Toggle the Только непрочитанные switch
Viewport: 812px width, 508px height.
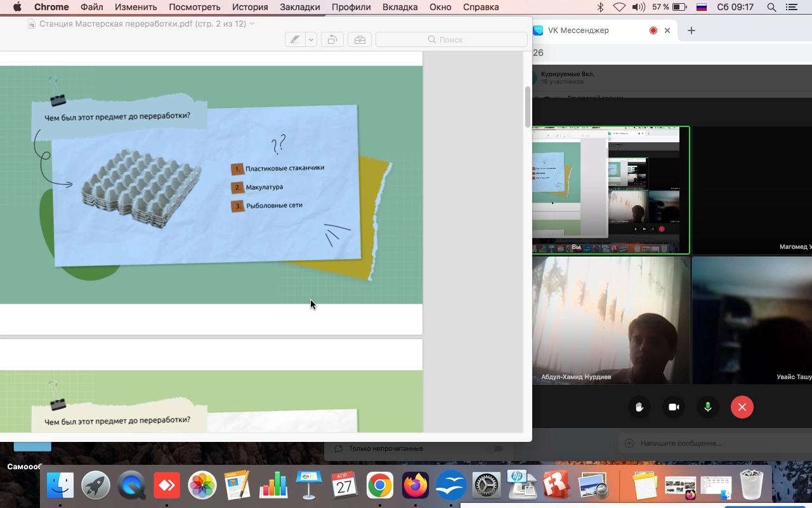(x=498, y=448)
